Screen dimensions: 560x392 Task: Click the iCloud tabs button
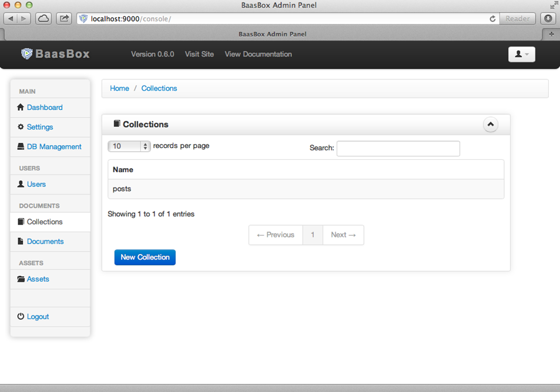click(43, 19)
